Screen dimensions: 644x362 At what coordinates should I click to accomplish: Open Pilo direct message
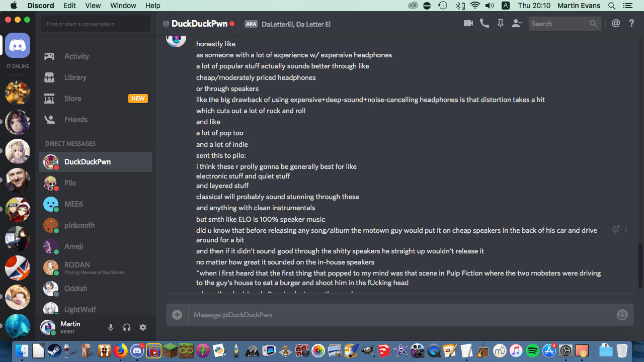click(96, 183)
